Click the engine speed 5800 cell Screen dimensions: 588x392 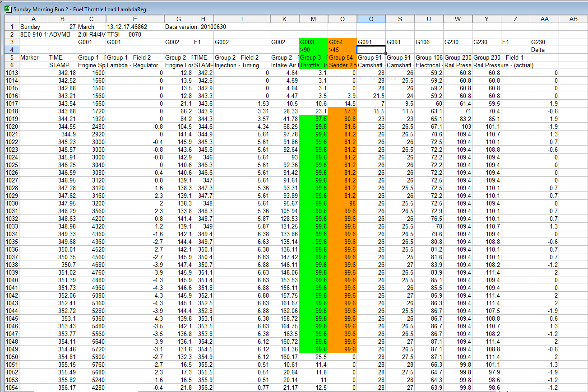click(x=91, y=357)
